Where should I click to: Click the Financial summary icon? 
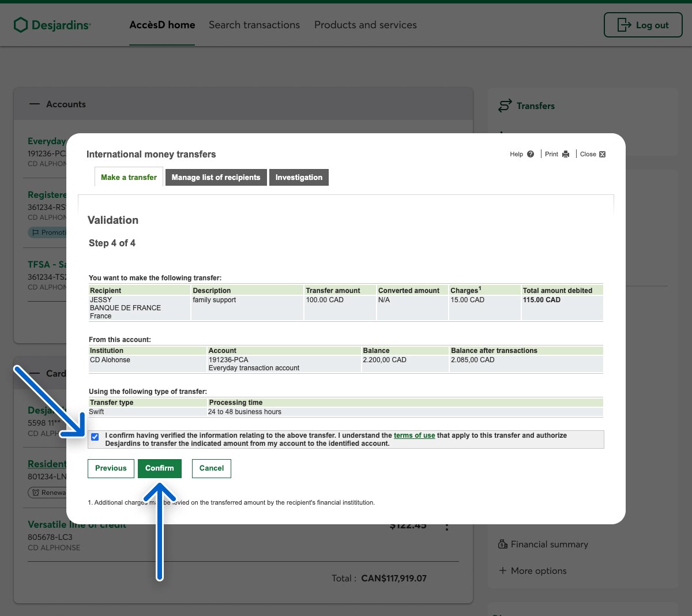tap(503, 544)
